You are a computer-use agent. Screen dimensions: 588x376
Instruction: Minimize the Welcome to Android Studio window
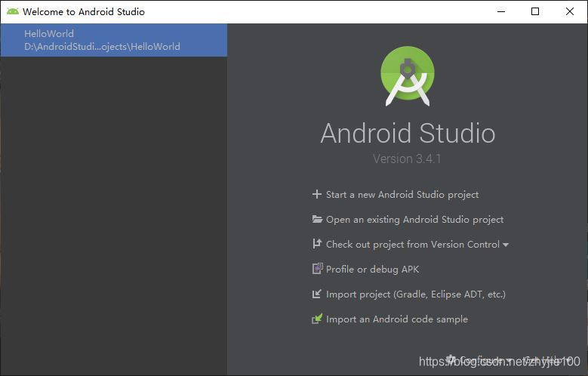(x=501, y=11)
